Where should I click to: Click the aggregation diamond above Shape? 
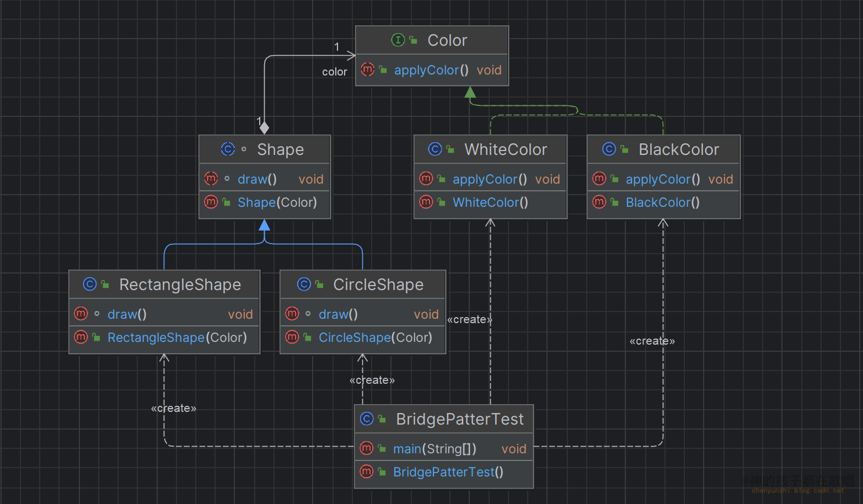click(x=265, y=128)
